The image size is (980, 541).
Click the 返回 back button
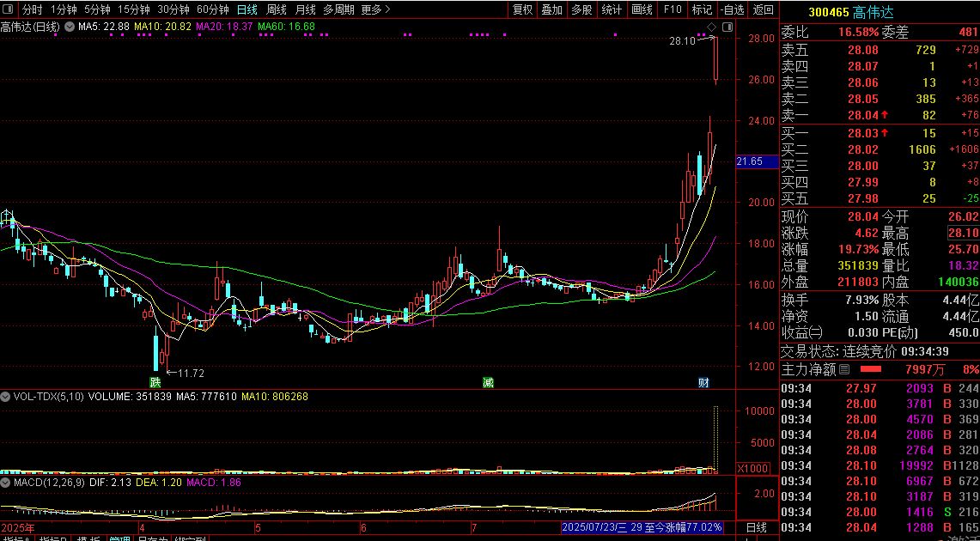(x=763, y=9)
